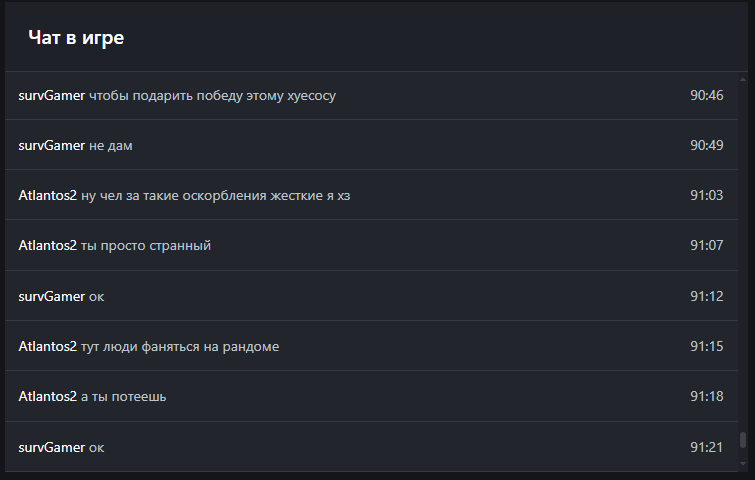Image resolution: width=755 pixels, height=480 pixels.
Task: Open survGamer profile from the 90:46 message
Action: pyautogui.click(x=52, y=96)
